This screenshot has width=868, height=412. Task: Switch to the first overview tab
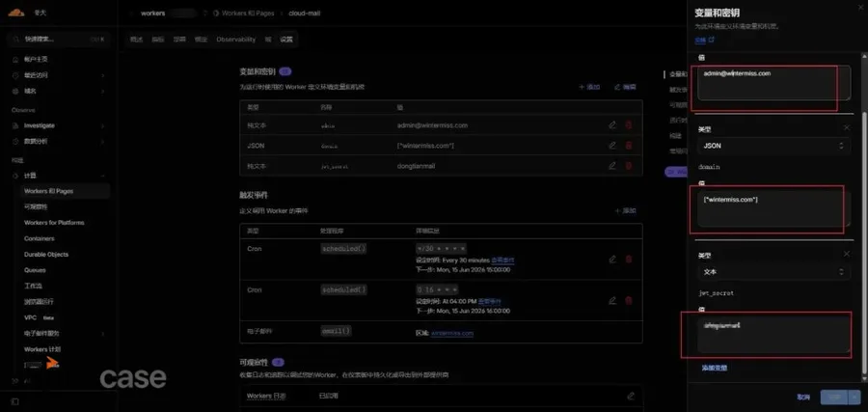pyautogui.click(x=136, y=40)
